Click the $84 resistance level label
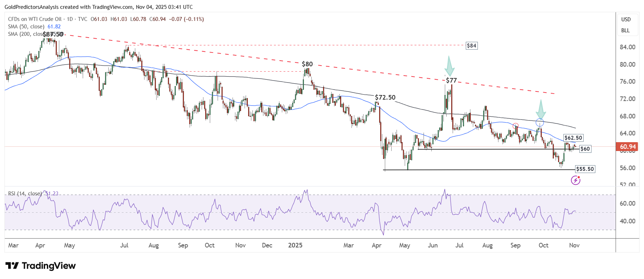644x279 pixels. coord(471,46)
